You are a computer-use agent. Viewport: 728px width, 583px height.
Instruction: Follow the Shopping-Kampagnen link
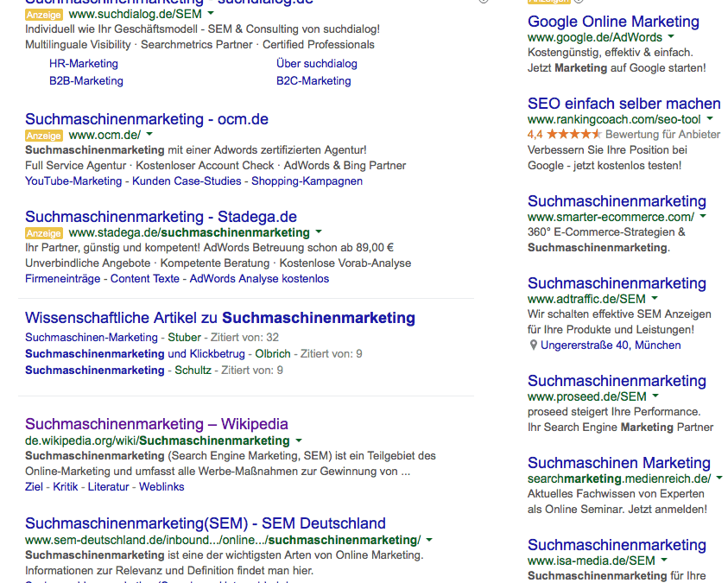tap(307, 181)
